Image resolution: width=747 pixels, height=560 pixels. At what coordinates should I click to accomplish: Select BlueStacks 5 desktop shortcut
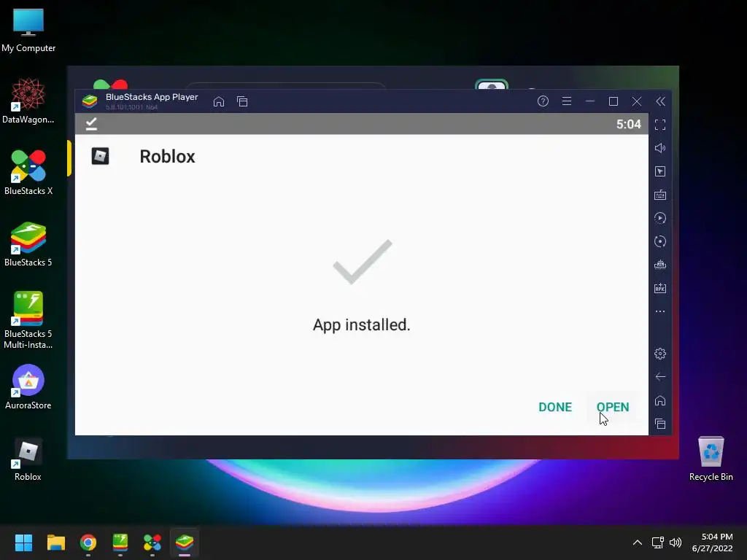pyautogui.click(x=28, y=244)
